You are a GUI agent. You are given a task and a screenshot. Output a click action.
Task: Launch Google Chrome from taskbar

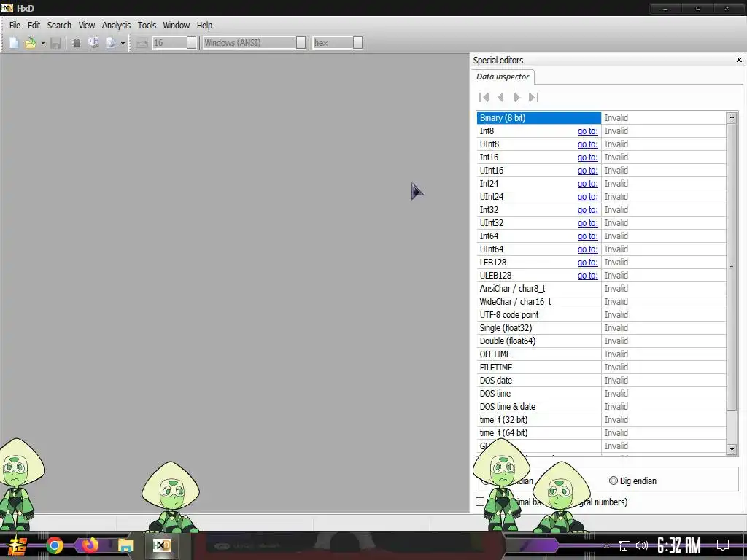(x=55, y=545)
